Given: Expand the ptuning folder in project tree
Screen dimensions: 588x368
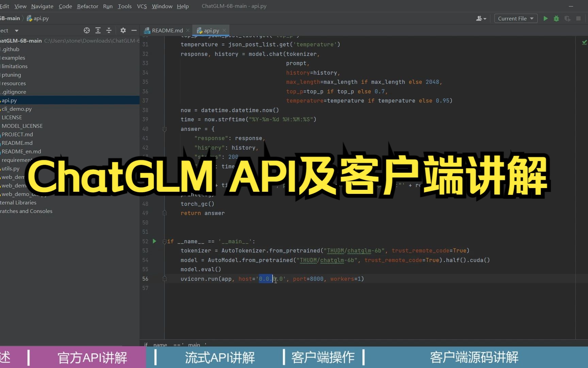Looking at the screenshot, I should tap(11, 75).
